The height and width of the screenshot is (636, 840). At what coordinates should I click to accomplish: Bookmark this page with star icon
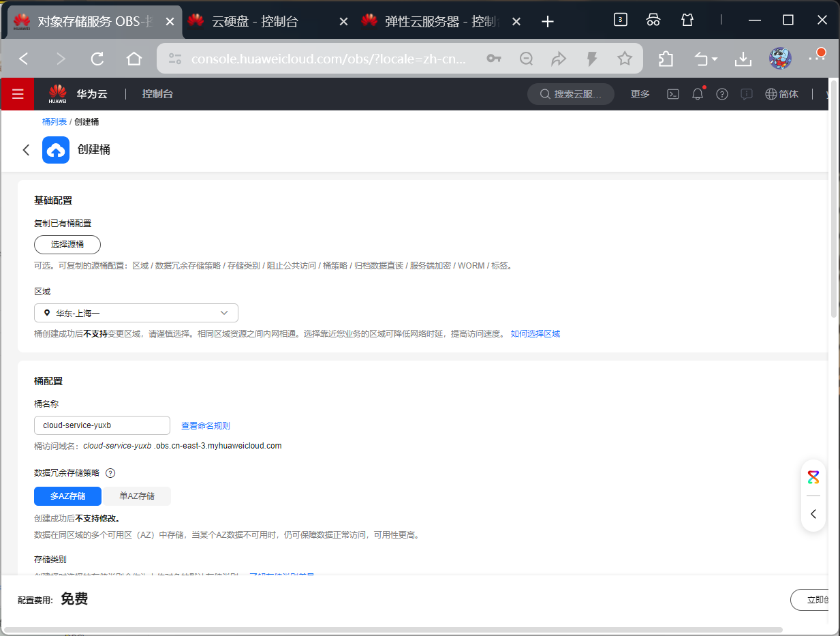pos(625,59)
